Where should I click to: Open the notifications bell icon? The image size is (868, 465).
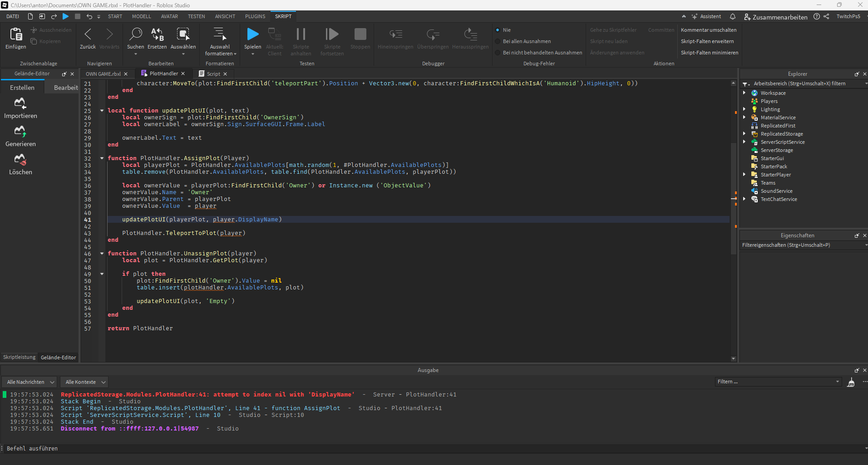(x=732, y=16)
